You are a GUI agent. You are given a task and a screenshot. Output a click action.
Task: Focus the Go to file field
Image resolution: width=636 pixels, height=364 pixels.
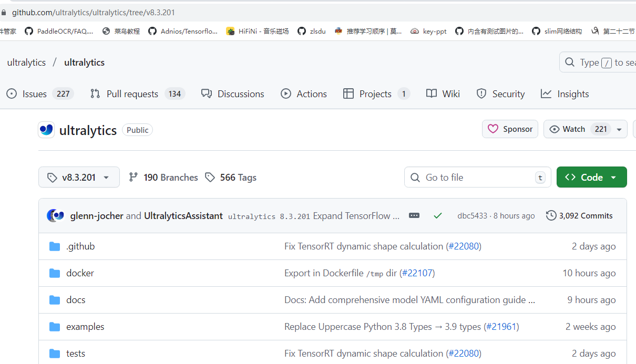pos(477,177)
